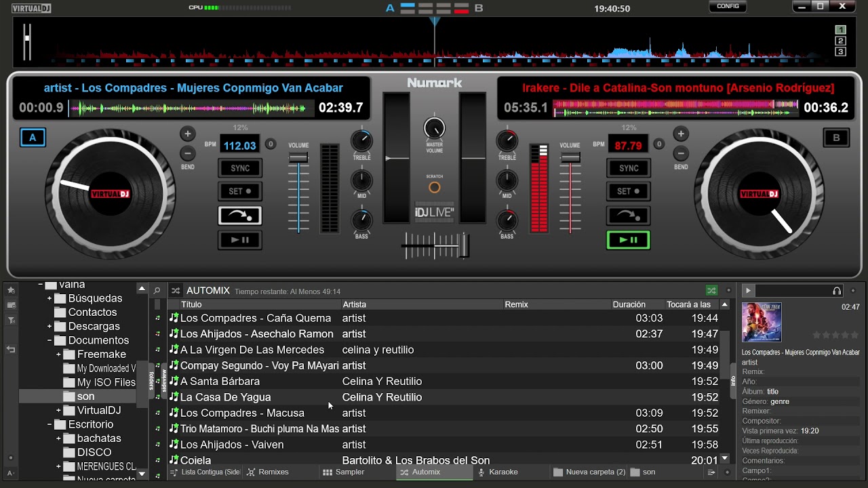The height and width of the screenshot is (488, 868).
Task: Expand the Búsquedas folder
Action: [x=50, y=298]
